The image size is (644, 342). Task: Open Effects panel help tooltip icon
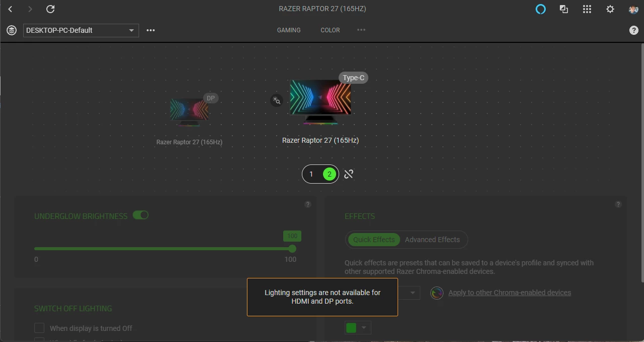(x=618, y=204)
